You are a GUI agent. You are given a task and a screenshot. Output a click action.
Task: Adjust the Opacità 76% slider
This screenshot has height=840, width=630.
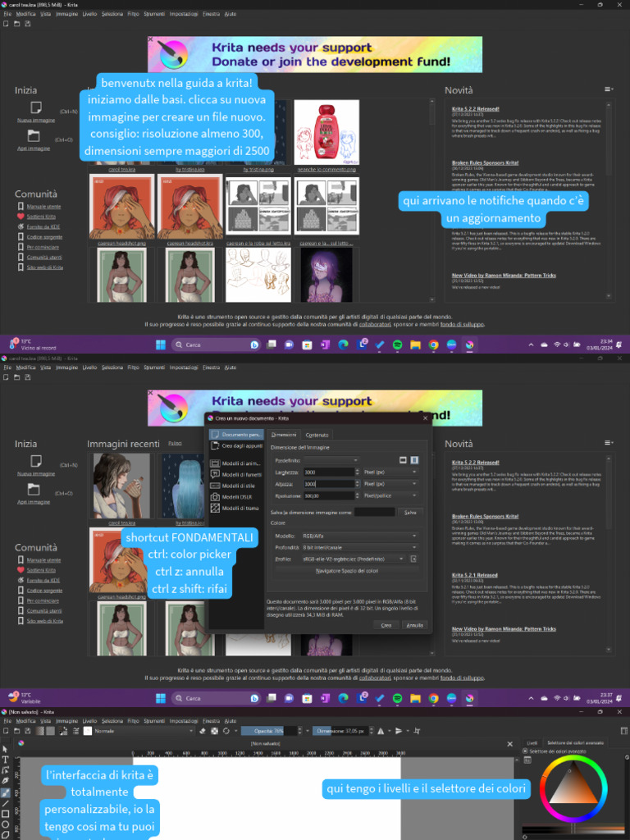(x=269, y=731)
